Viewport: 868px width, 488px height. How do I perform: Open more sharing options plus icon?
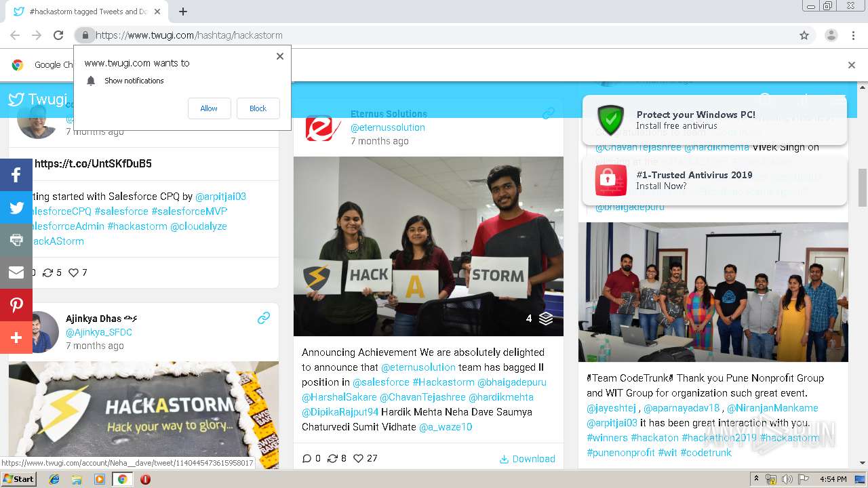(16, 338)
